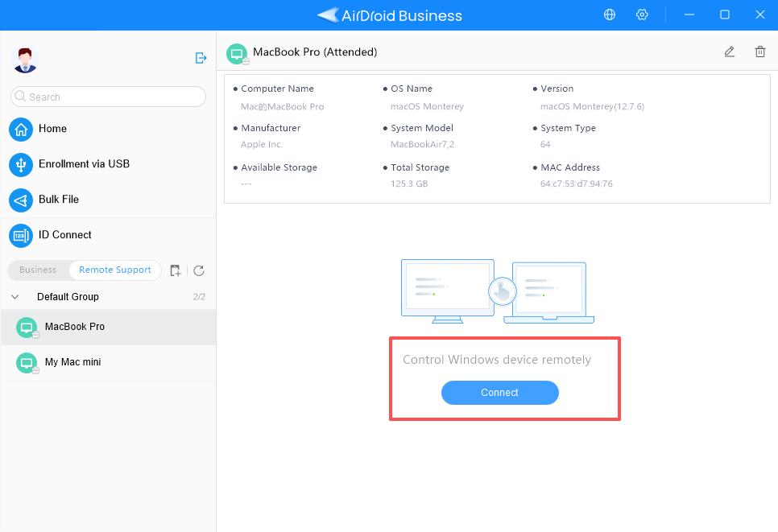Image resolution: width=778 pixels, height=532 pixels.
Task: Delete the MacBook Pro device
Action: (x=759, y=52)
